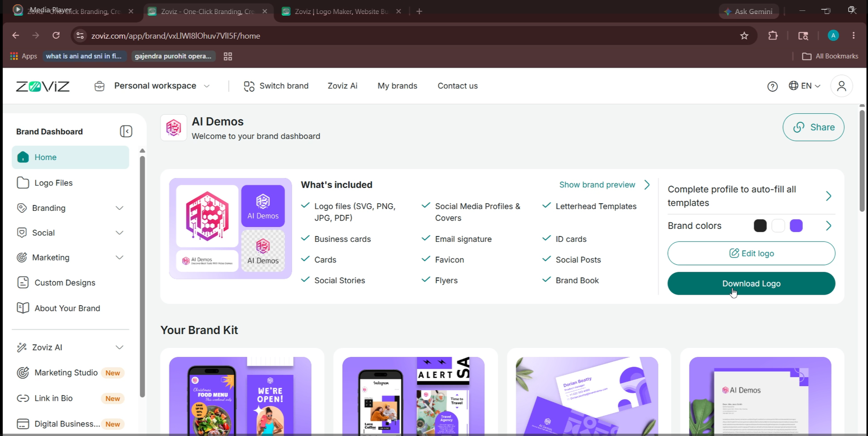Open 'what is ani and sni' bookmark

84,56
